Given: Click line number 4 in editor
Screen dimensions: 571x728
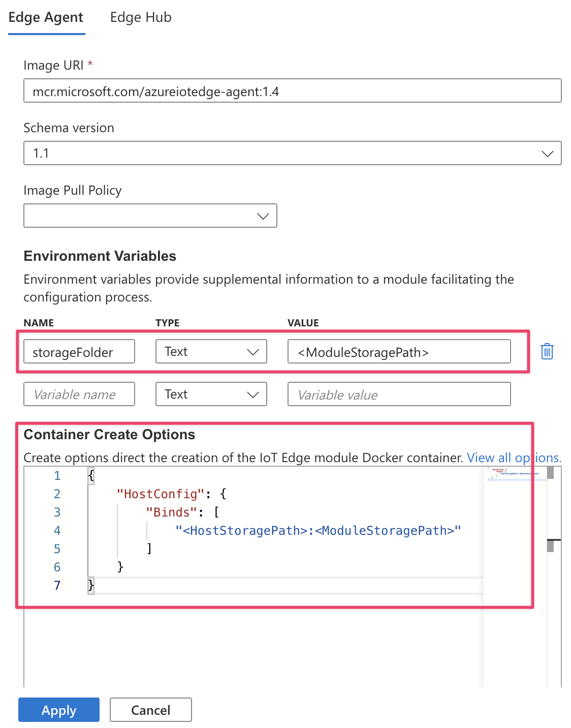Looking at the screenshot, I should click(x=57, y=531).
